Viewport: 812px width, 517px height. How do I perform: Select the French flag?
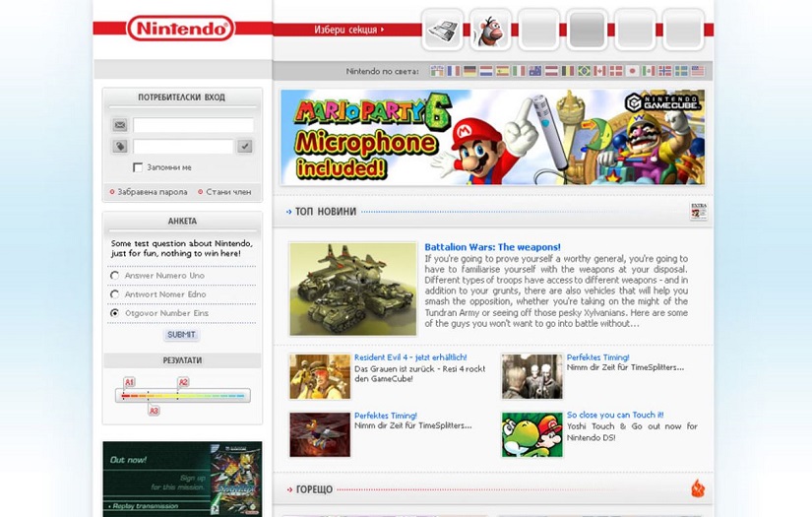(x=454, y=71)
